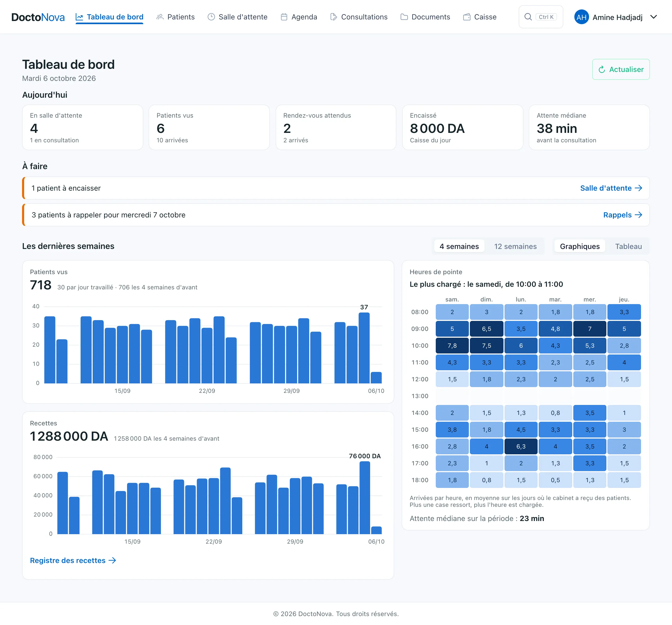Switch period to 12 semaines
672x625 pixels.
(x=515, y=246)
